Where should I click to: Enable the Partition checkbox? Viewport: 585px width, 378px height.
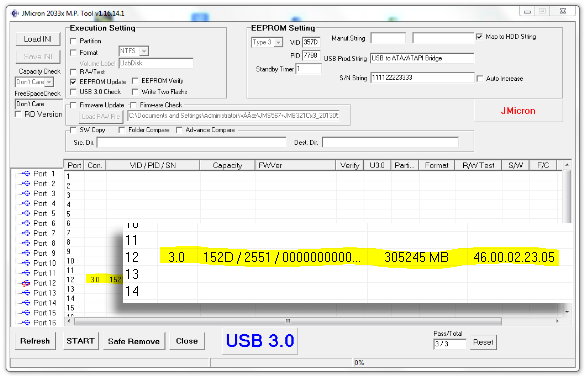click(x=73, y=41)
